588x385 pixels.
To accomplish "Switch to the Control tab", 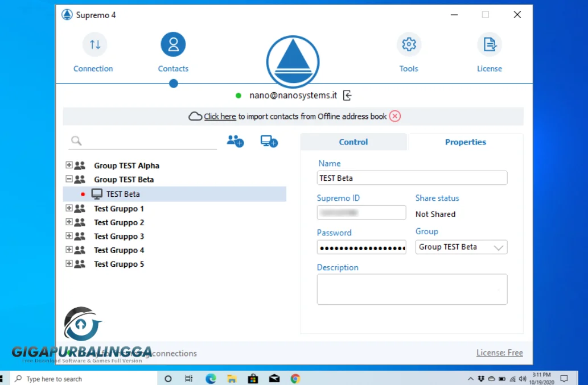I will [353, 142].
